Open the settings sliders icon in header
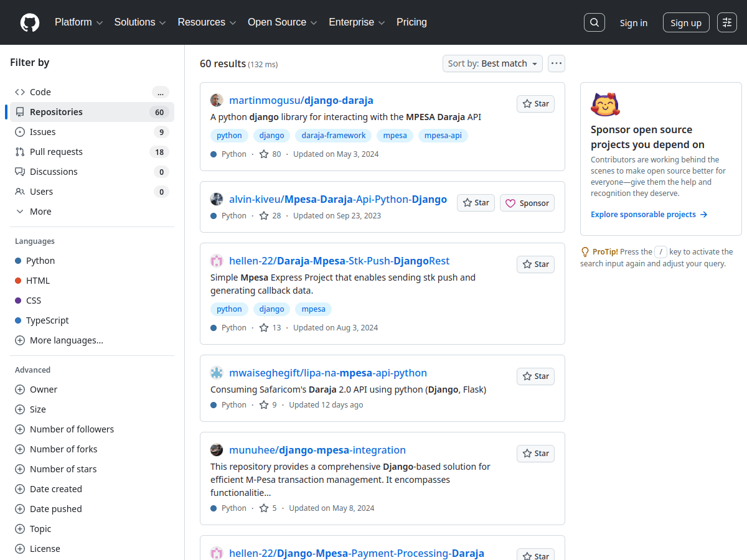Viewport: 747px width, 560px height. point(727,22)
